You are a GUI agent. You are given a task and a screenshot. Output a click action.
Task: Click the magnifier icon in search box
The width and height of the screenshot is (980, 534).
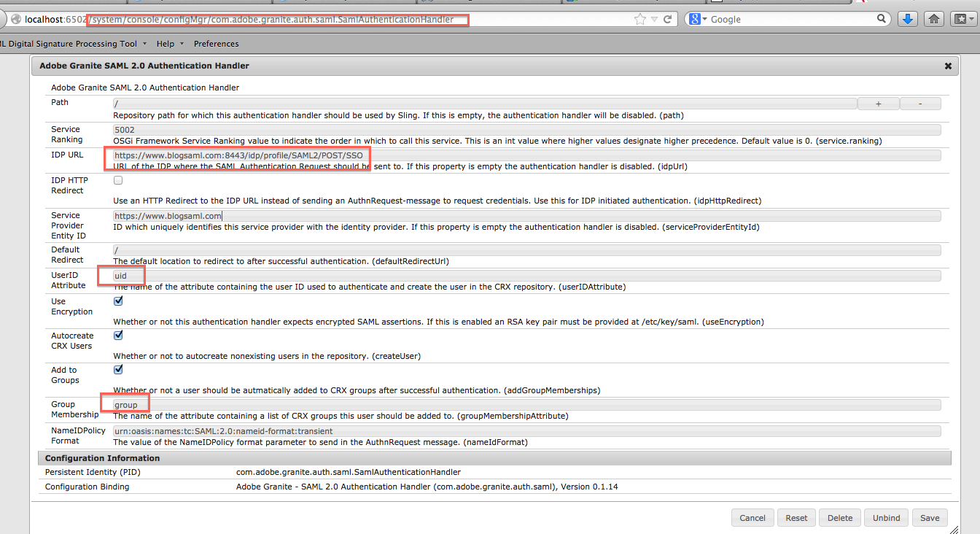(882, 19)
